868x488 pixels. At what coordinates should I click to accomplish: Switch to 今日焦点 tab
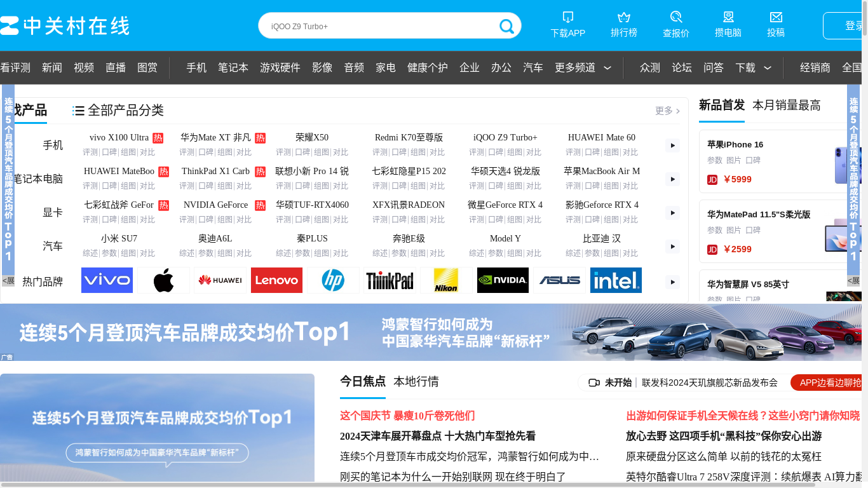(363, 381)
